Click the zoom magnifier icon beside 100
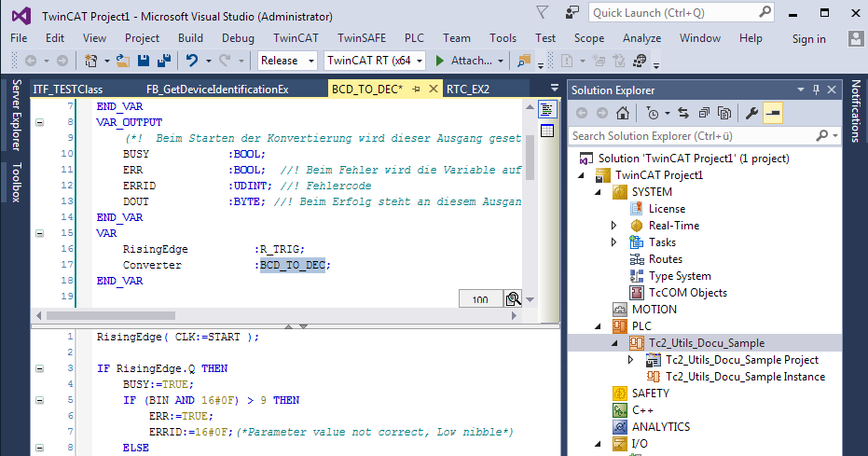868x456 pixels. (x=513, y=298)
